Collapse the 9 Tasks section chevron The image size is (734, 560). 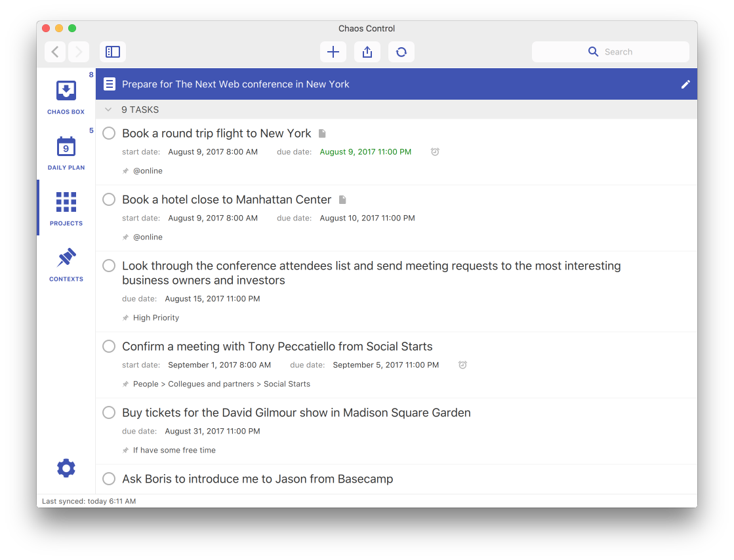(x=108, y=110)
